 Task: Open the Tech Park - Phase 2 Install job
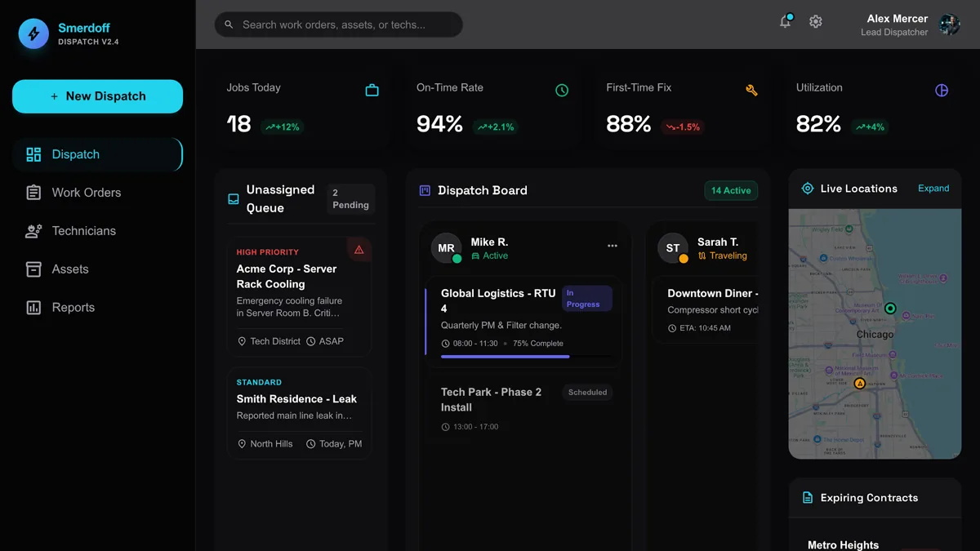coord(523,409)
